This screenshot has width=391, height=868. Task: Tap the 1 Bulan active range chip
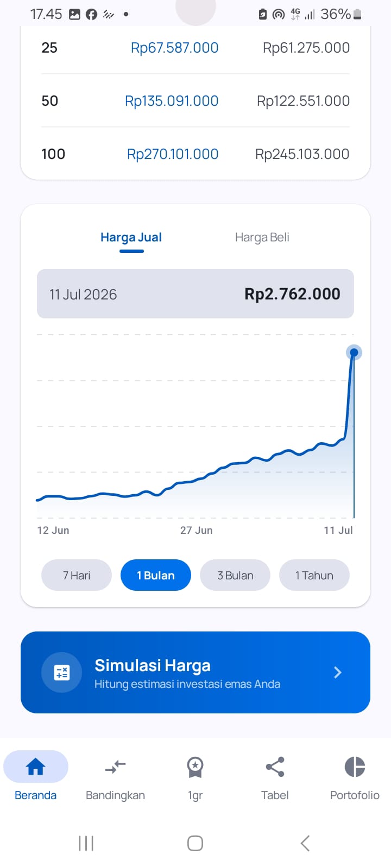[156, 575]
